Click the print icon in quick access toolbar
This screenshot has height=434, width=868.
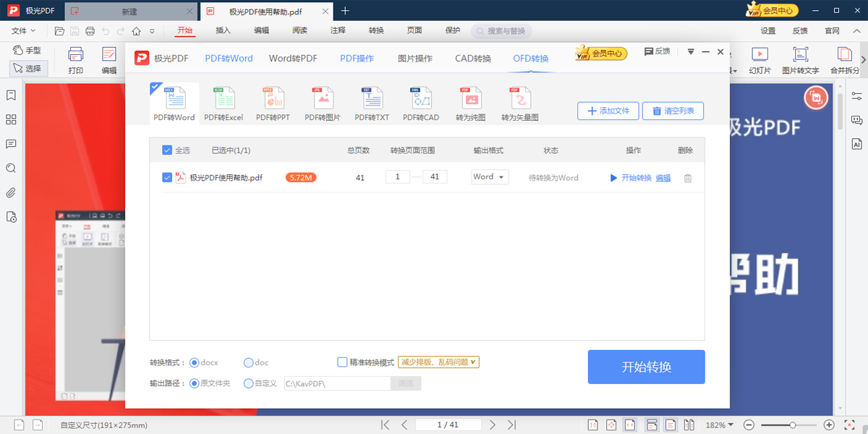pyautogui.click(x=90, y=31)
